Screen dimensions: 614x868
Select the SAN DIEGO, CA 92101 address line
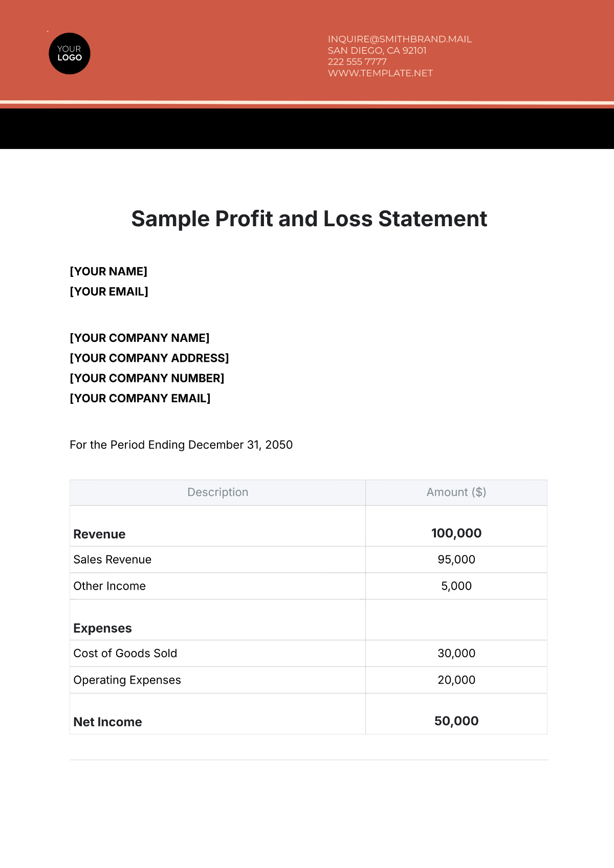pyautogui.click(x=377, y=51)
